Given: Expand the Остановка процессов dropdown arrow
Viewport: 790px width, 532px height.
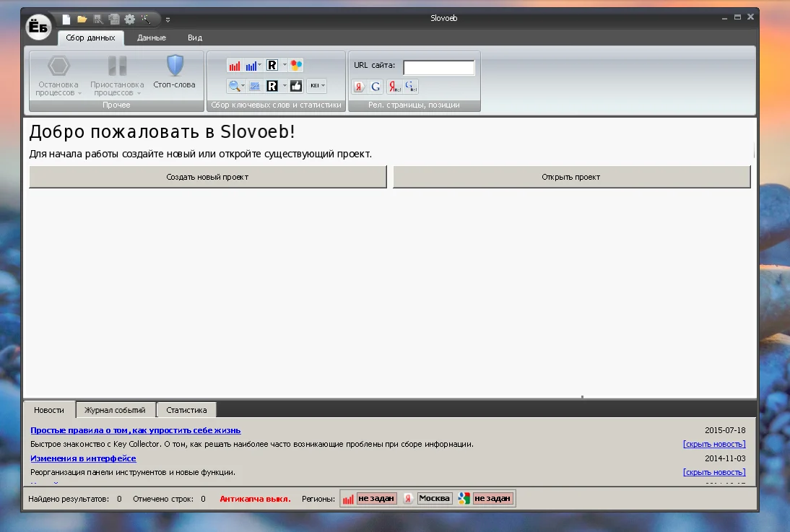Looking at the screenshot, I should 79,94.
